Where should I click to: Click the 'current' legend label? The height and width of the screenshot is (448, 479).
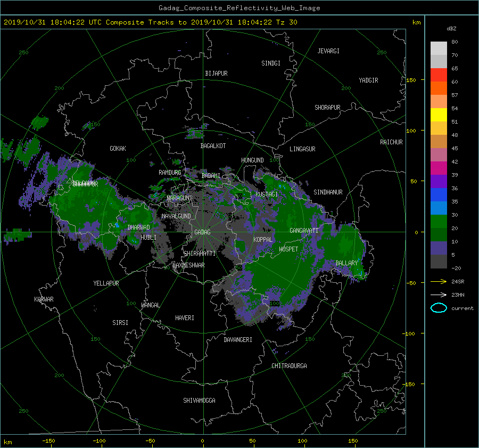(x=463, y=308)
